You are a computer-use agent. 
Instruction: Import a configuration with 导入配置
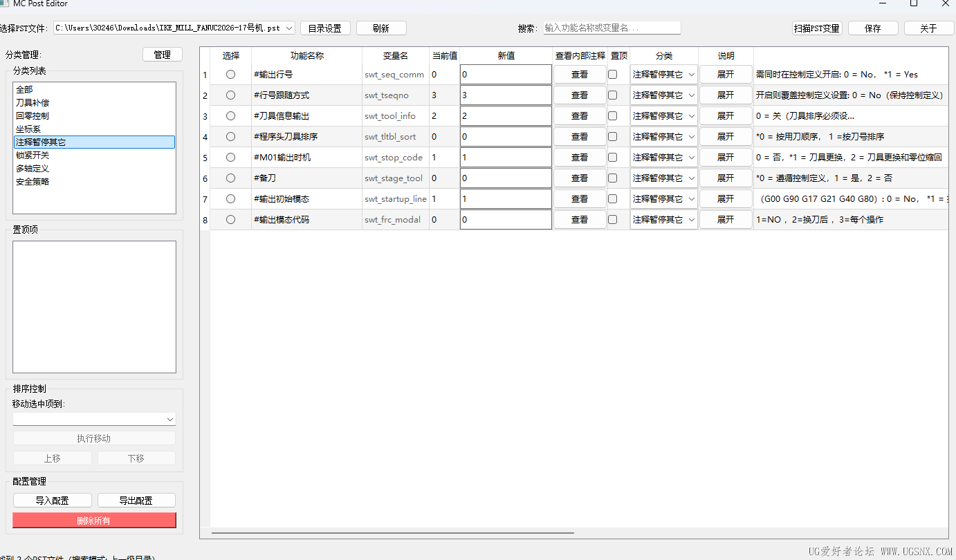(52, 500)
